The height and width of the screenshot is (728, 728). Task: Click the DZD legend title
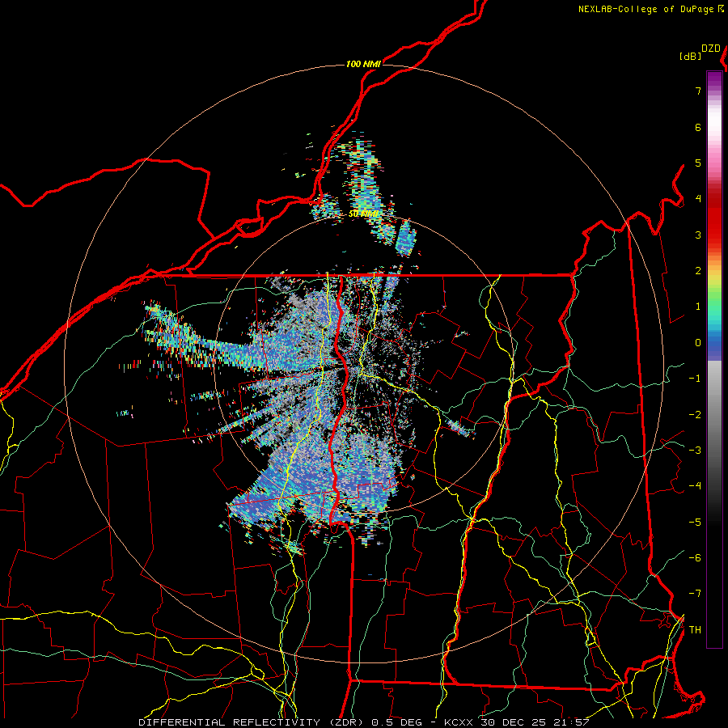point(711,49)
